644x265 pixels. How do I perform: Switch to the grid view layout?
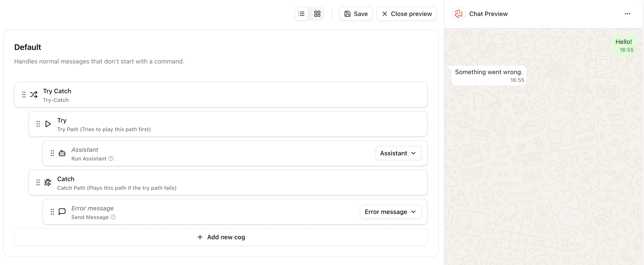[317, 14]
